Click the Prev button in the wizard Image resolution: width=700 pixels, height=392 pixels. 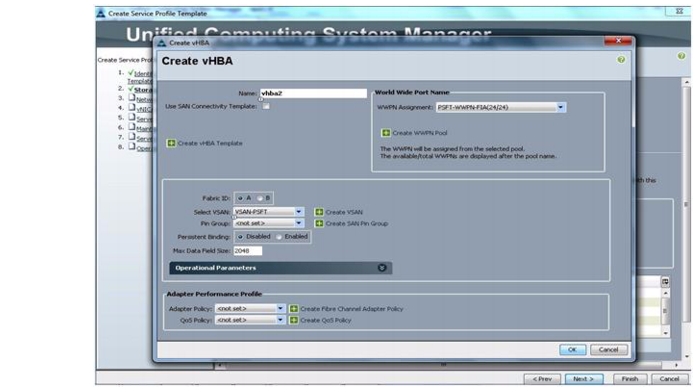click(542, 379)
